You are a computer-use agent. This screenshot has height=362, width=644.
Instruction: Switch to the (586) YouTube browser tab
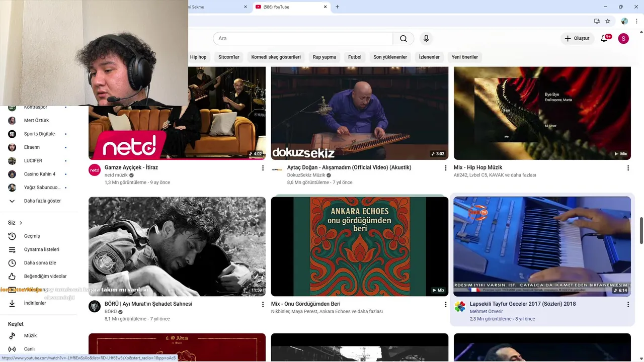(x=291, y=7)
